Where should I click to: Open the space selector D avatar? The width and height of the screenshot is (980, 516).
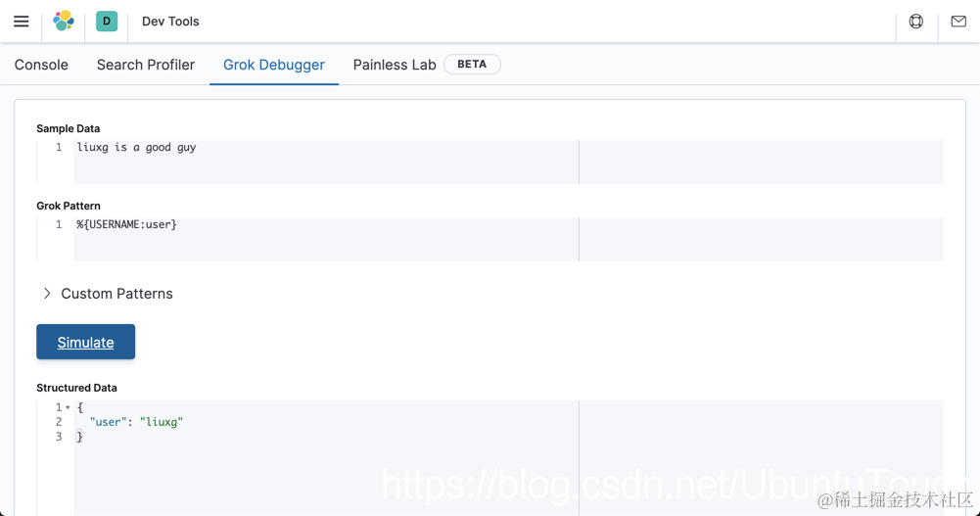(x=107, y=22)
